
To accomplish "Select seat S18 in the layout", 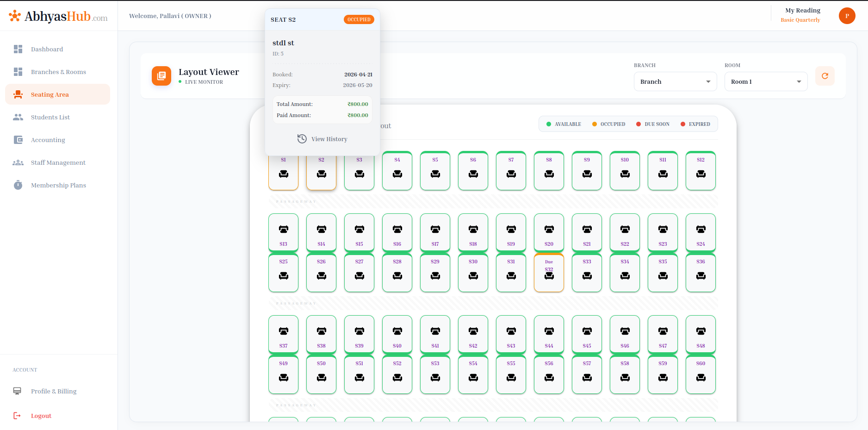I will [x=473, y=232].
